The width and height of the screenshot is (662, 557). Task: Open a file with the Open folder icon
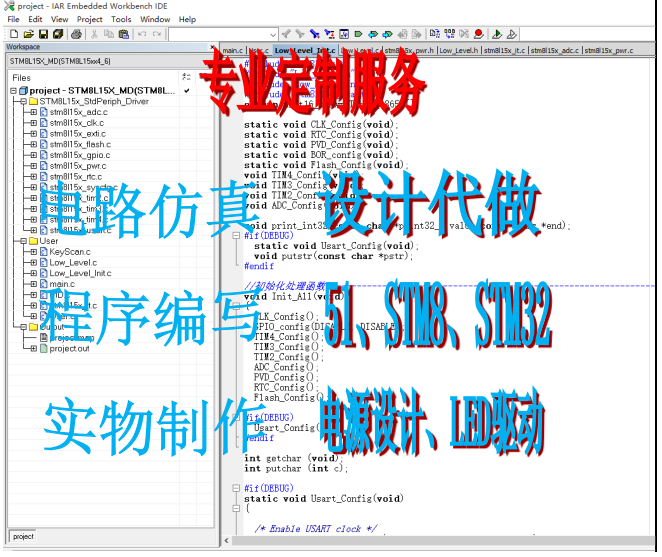click(28, 34)
